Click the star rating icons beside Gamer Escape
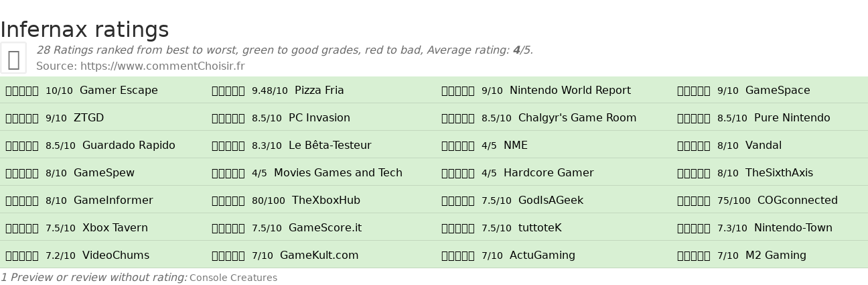868x285 pixels. (x=22, y=91)
